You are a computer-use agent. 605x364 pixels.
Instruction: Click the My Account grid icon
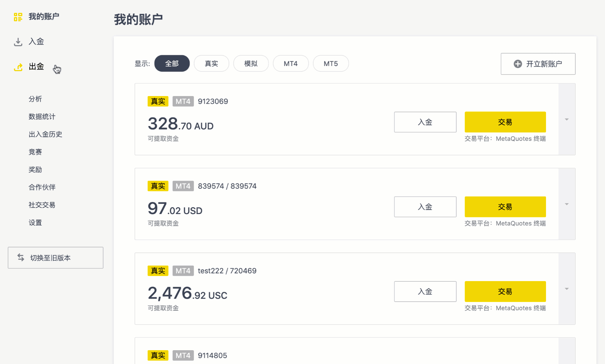[18, 17]
